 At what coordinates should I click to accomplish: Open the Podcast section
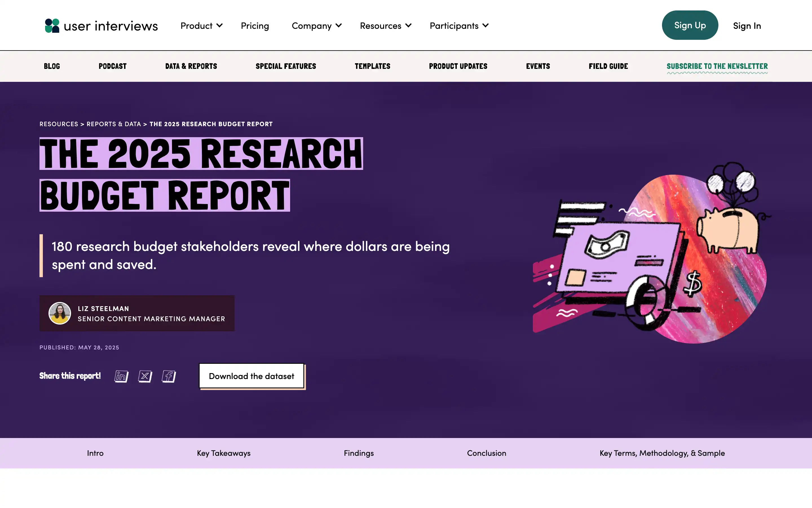(112, 66)
